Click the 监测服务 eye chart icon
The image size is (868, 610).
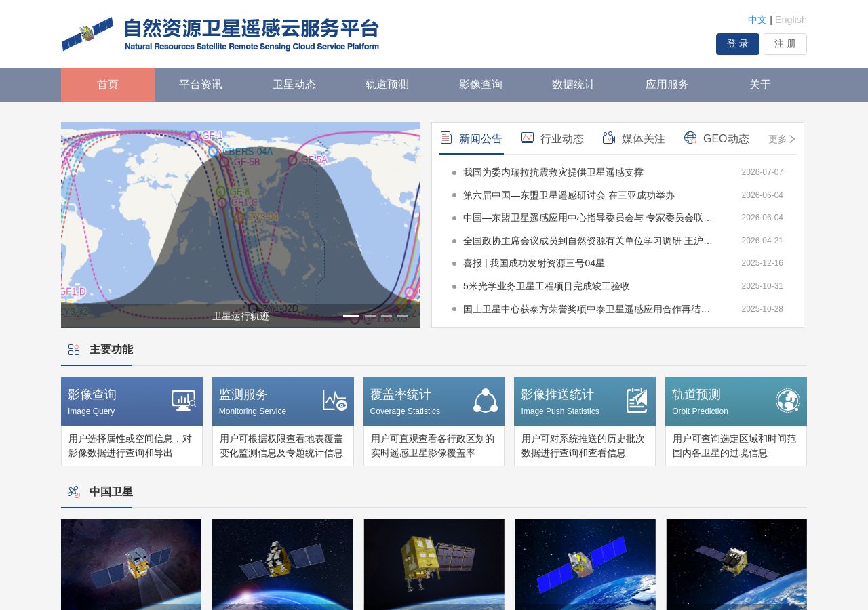point(335,401)
